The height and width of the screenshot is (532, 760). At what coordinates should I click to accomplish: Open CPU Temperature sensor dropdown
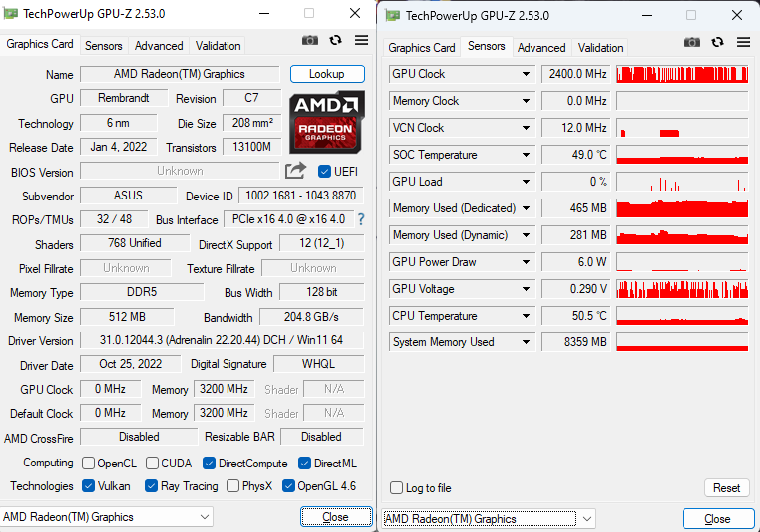pyautogui.click(x=526, y=316)
